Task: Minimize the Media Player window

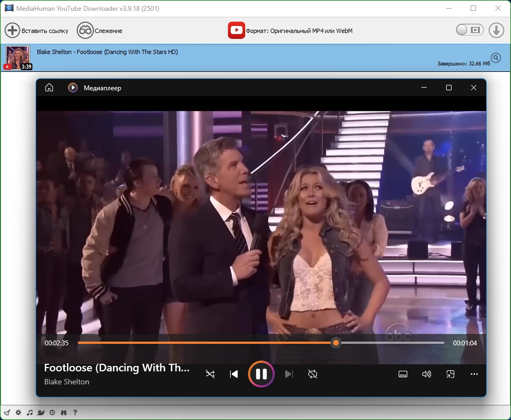Action: pyautogui.click(x=424, y=88)
